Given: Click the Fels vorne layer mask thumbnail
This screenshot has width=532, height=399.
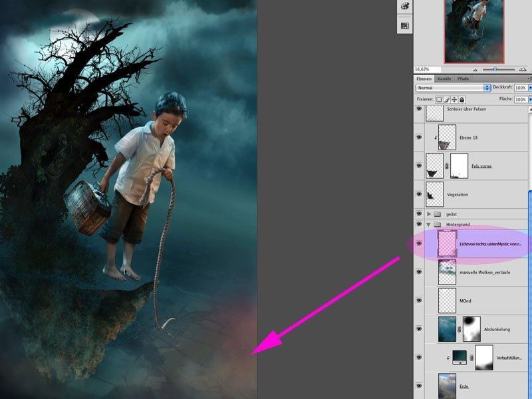Looking at the screenshot, I should tap(459, 166).
